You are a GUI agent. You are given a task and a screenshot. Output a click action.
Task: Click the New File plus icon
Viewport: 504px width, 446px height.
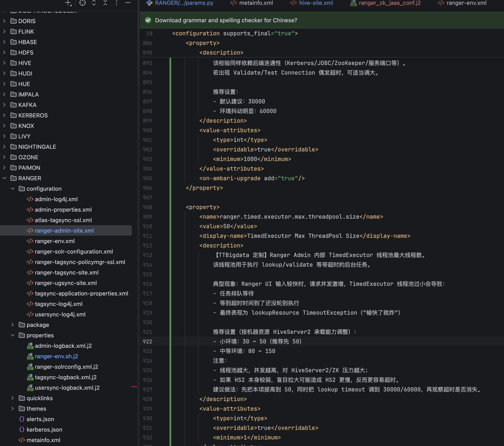(68, 3)
